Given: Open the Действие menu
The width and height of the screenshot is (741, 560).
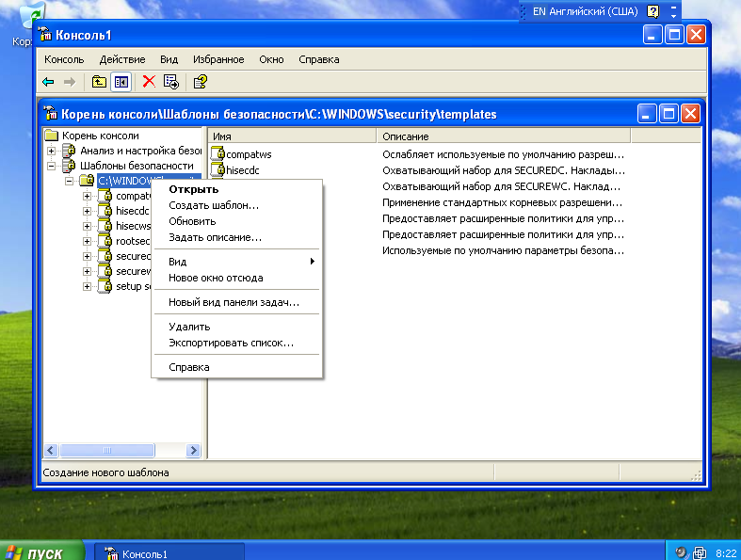Looking at the screenshot, I should [122, 59].
